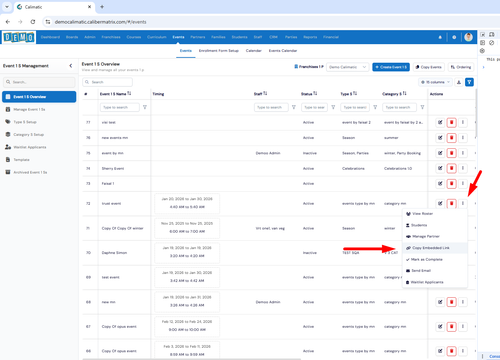
Task: Edit the 'Sherry Event' row
Action: [x=440, y=168]
